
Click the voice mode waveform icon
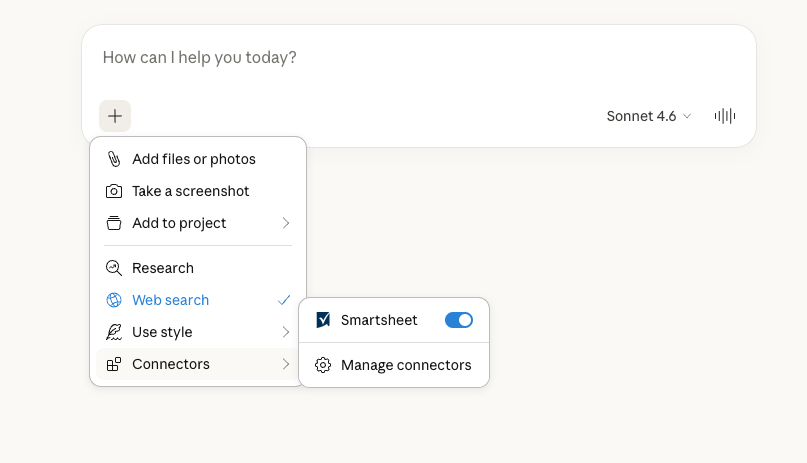[x=725, y=116]
